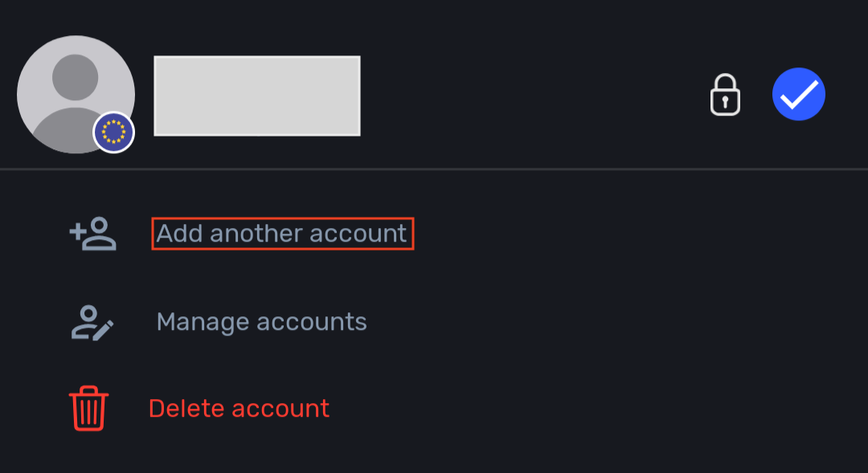The height and width of the screenshot is (473, 868).
Task: Click the red bin next to Delete account
Action: [88, 409]
